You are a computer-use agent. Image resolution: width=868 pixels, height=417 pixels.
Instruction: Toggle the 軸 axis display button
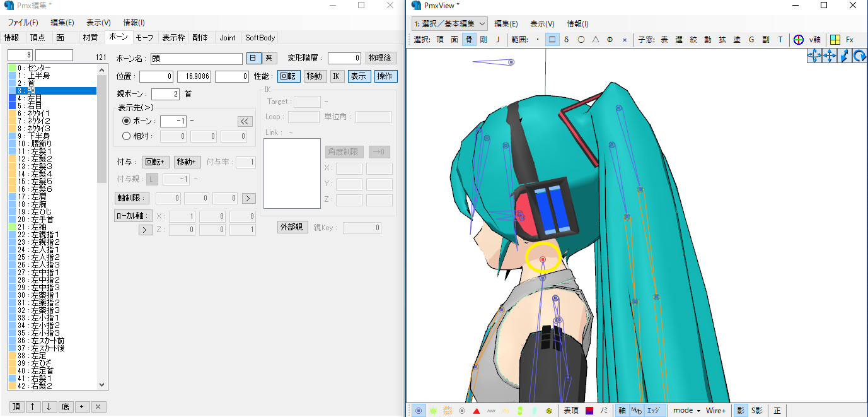click(x=622, y=410)
